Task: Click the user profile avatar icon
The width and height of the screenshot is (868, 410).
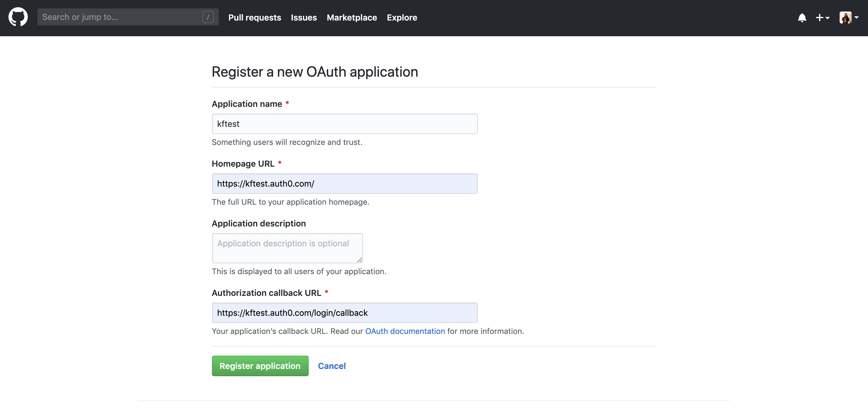Action: tap(846, 18)
